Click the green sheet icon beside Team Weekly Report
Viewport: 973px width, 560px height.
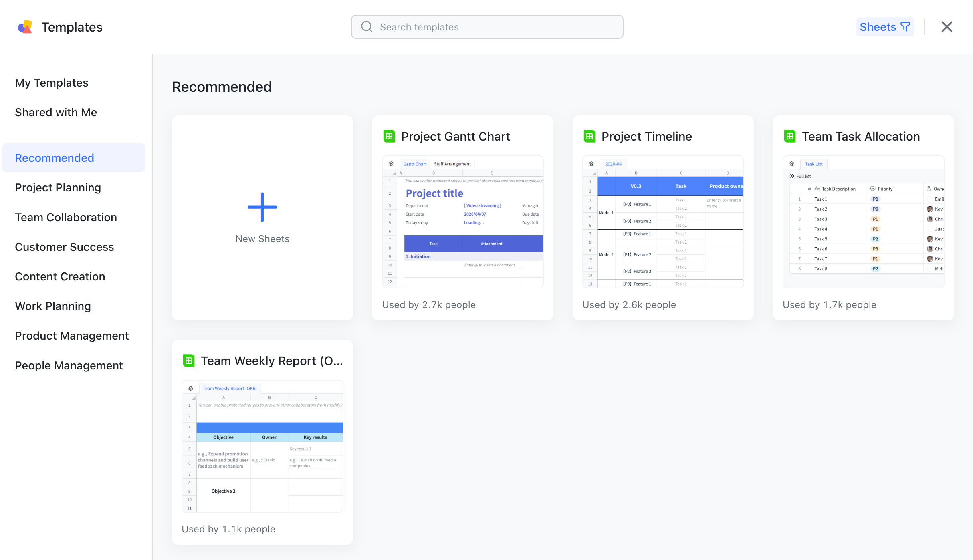pos(188,360)
